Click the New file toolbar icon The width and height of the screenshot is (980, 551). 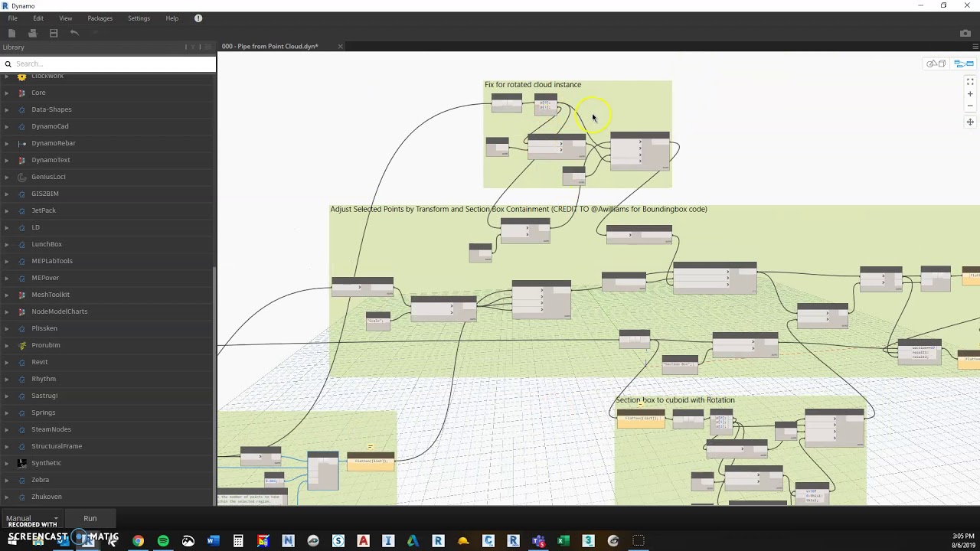[11, 33]
